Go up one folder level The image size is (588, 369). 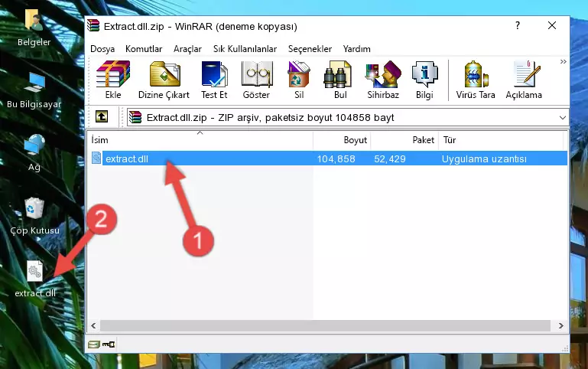(102, 116)
